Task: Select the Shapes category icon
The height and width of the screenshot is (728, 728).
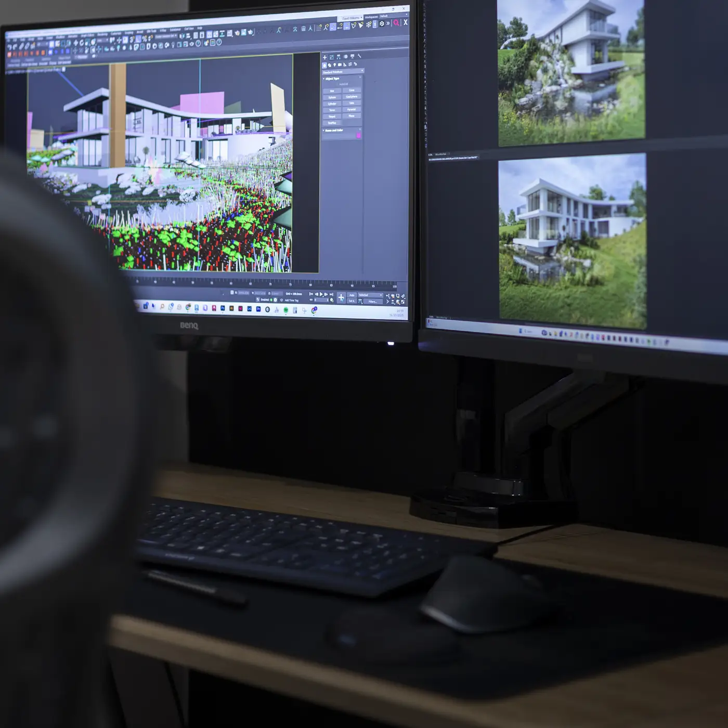Action: (x=330, y=66)
